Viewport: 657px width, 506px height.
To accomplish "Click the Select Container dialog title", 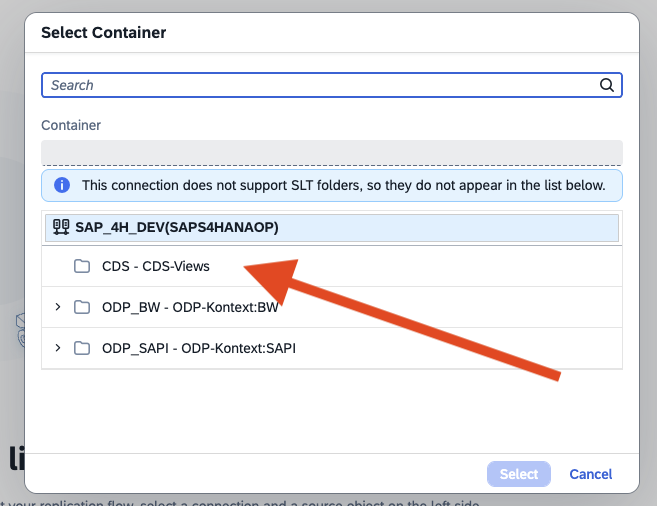I will 103,33.
